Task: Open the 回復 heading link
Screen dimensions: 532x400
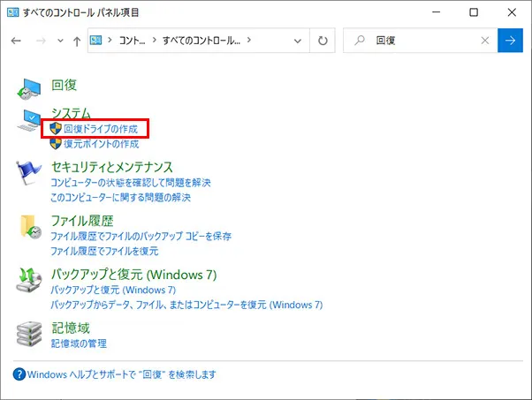Action: [65, 85]
